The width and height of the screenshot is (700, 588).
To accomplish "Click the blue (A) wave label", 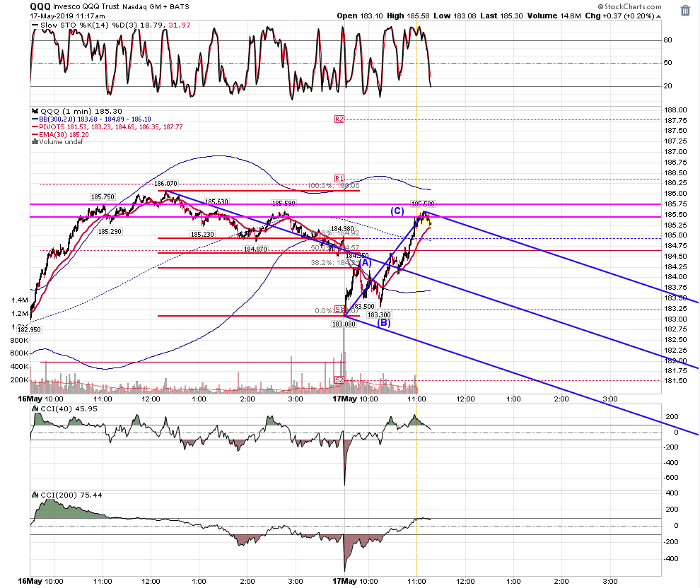I will pos(365,263).
